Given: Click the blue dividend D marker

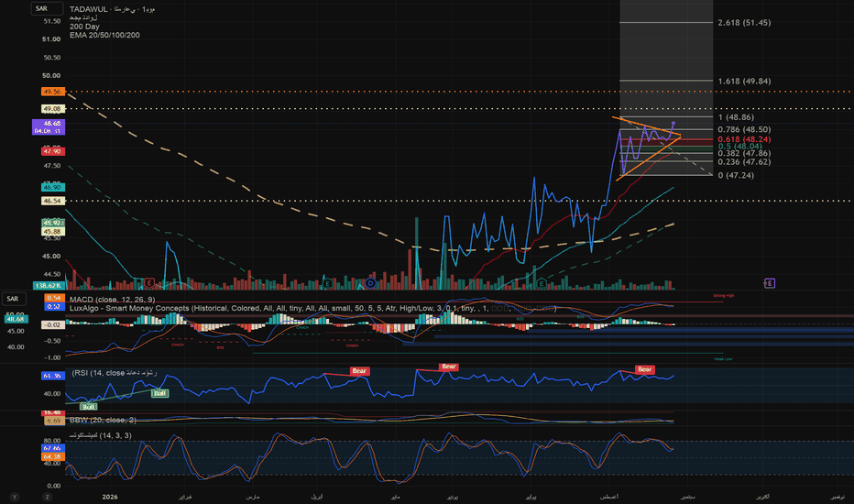Looking at the screenshot, I should 371,283.
